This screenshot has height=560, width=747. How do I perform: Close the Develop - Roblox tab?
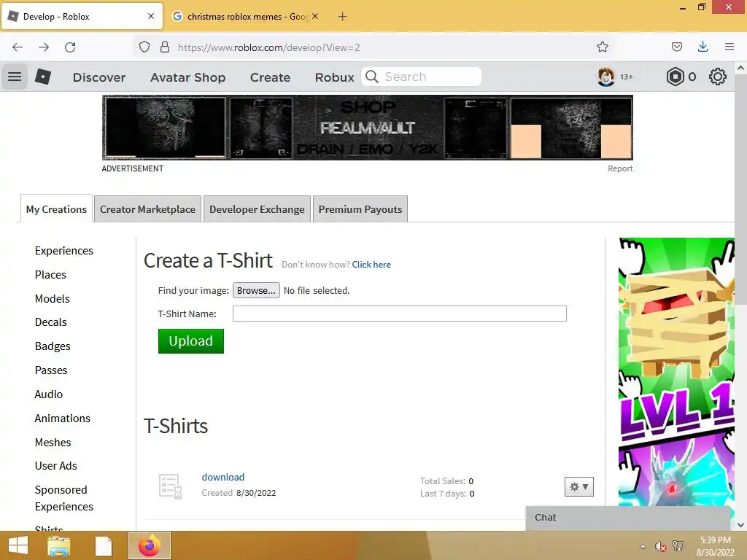click(x=151, y=16)
